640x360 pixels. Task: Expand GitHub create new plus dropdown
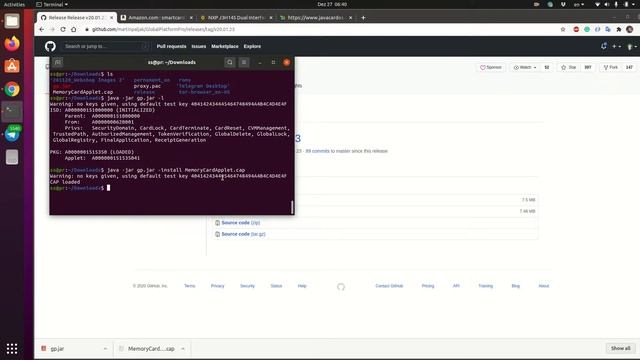pos(616,47)
